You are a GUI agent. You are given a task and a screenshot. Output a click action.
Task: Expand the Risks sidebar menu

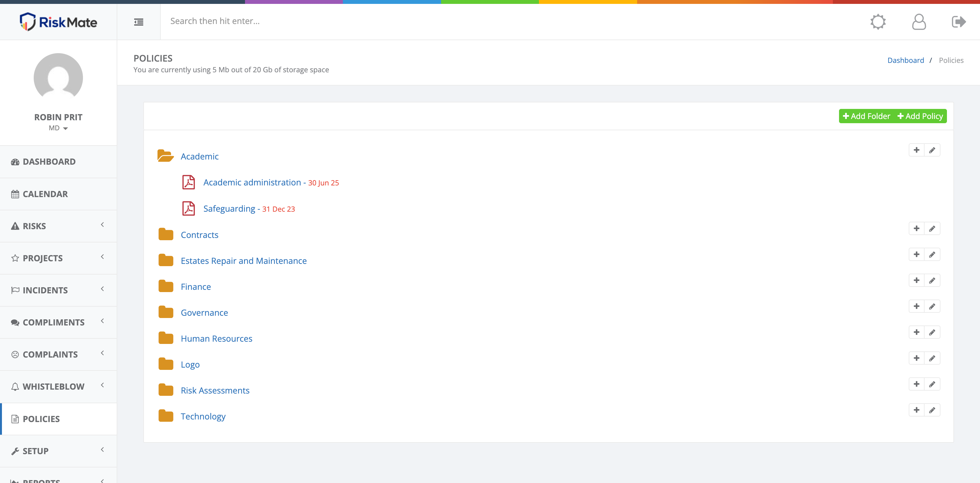[x=58, y=226]
